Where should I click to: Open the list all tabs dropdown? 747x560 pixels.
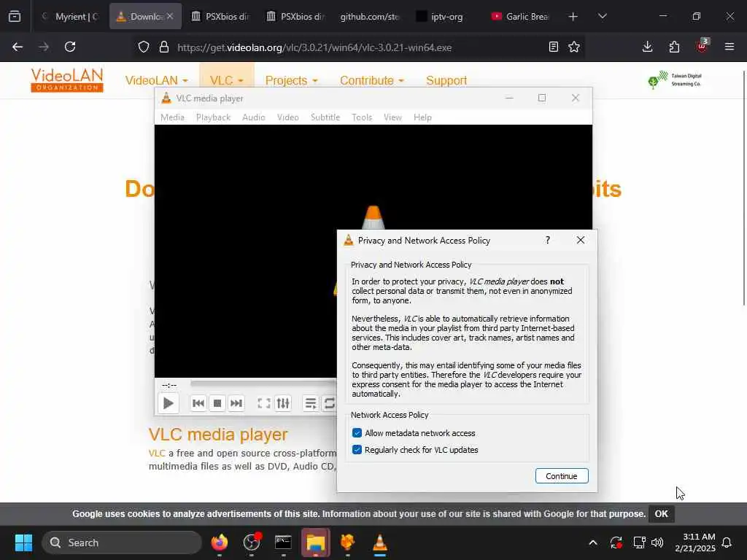[x=602, y=16]
